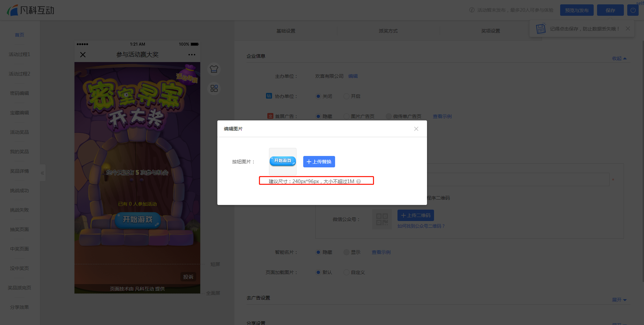The height and width of the screenshot is (325, 644).
Task: Open link 如何找到公众号二维码？
Action: pyautogui.click(x=421, y=226)
